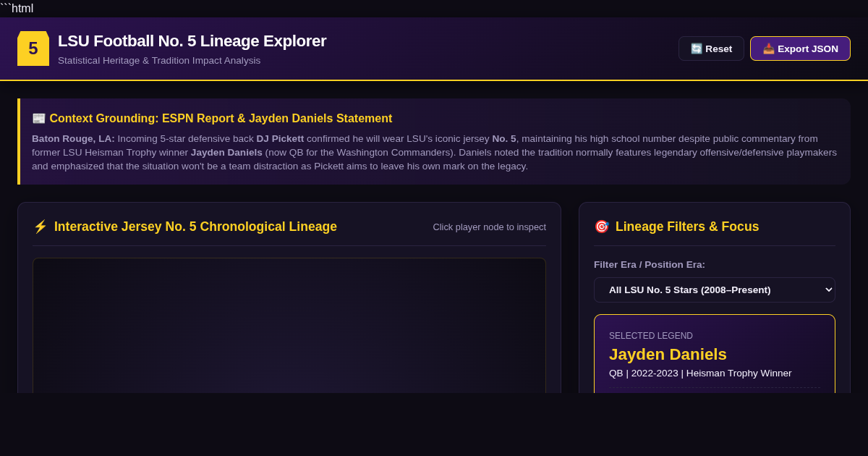The width and height of the screenshot is (868, 456).
Task: Click the Jayden Daniels name in selected card
Action: tap(668, 355)
